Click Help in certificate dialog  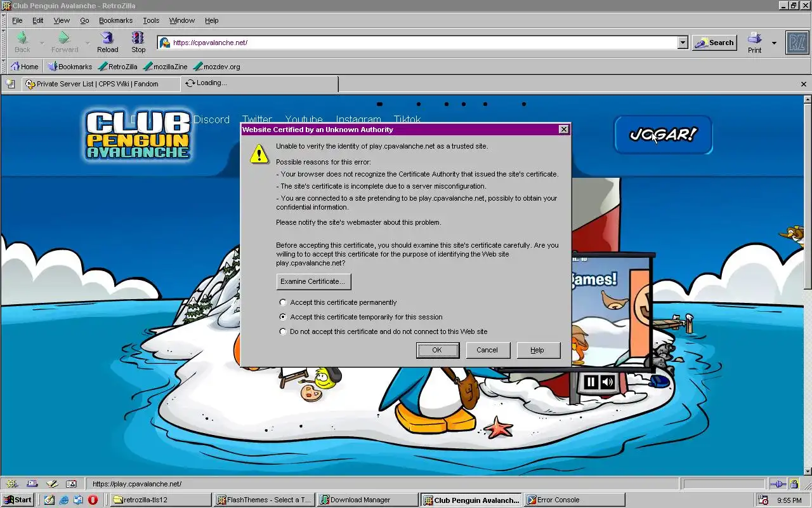[x=537, y=350]
